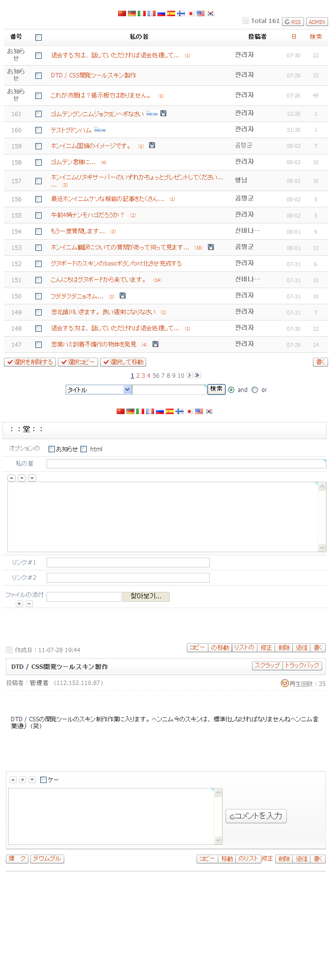Click the 選択コピー button

pyautogui.click(x=77, y=362)
